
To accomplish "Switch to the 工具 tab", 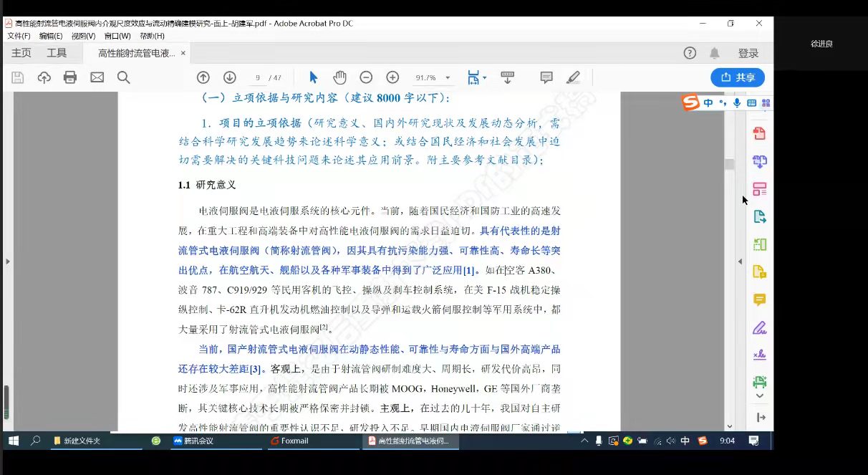I will (57, 53).
